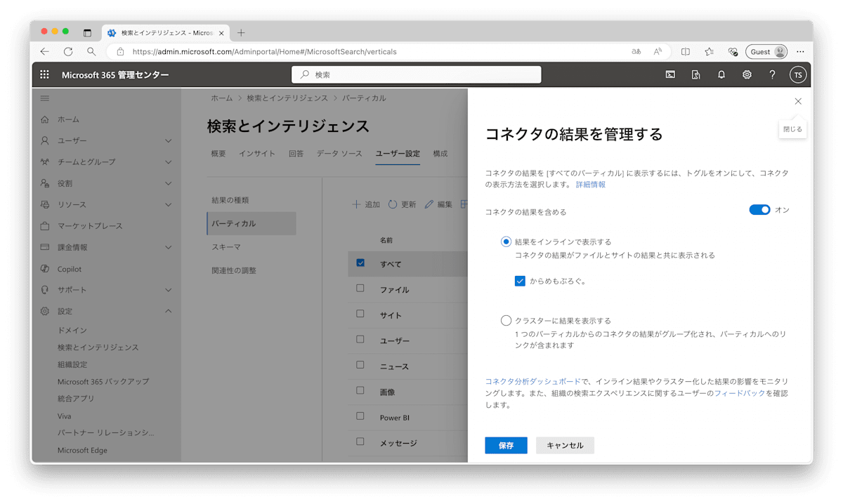
Task: Select スキーマ in the sub-menu
Action: (226, 247)
